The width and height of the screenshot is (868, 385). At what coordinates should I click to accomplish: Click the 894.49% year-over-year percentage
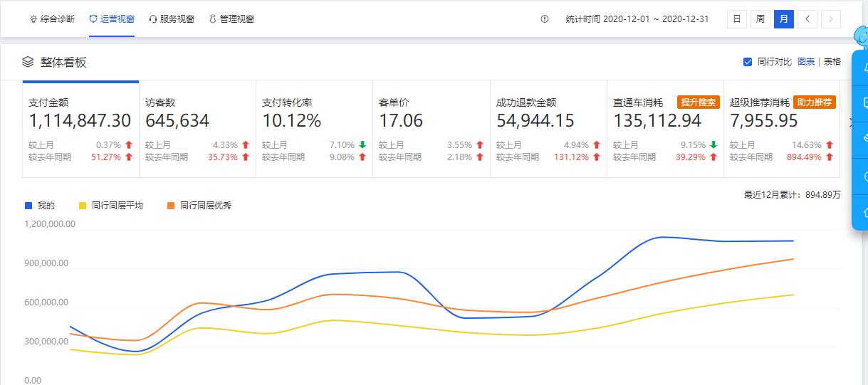click(x=805, y=157)
